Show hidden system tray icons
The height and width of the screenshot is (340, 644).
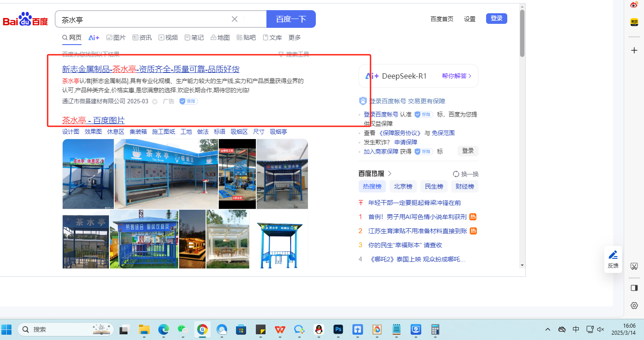point(548,329)
